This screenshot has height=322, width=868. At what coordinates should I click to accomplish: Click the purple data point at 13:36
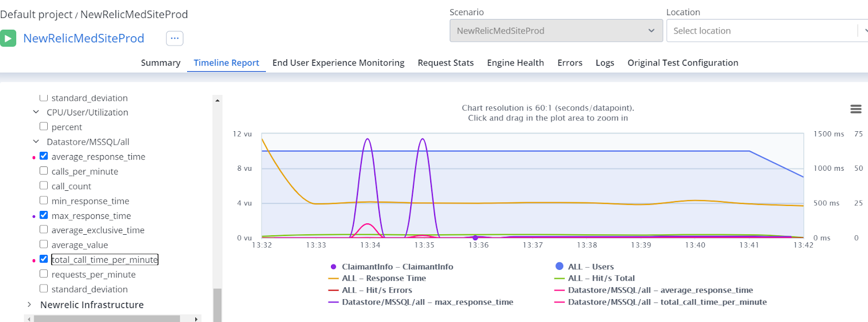[x=475, y=237]
